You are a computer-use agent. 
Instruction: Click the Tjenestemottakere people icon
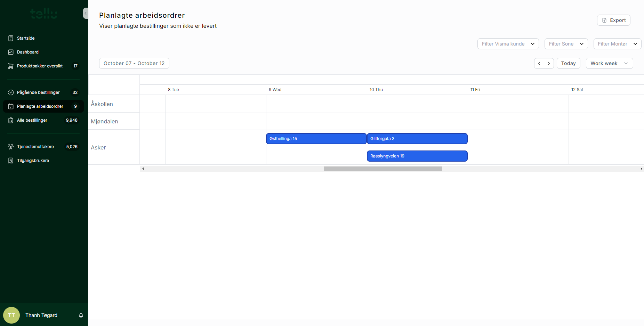tap(11, 147)
